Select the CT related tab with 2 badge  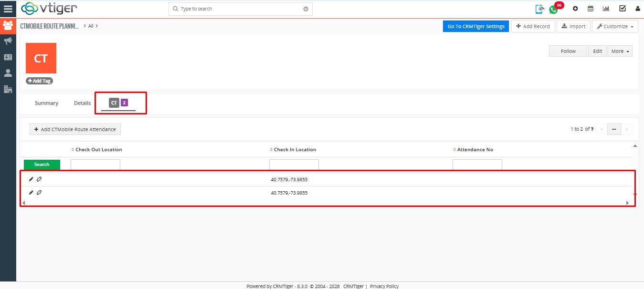118,103
